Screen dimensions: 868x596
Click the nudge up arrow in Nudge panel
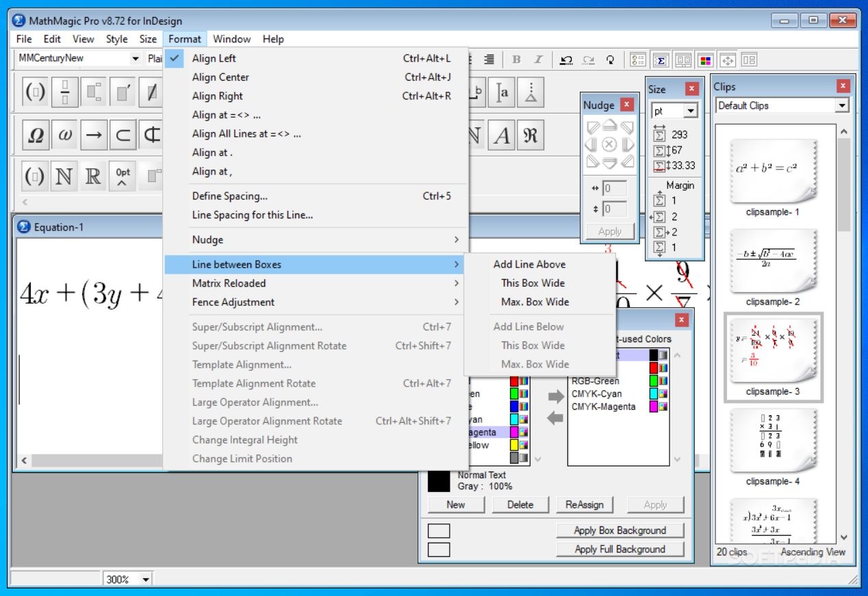coord(609,126)
